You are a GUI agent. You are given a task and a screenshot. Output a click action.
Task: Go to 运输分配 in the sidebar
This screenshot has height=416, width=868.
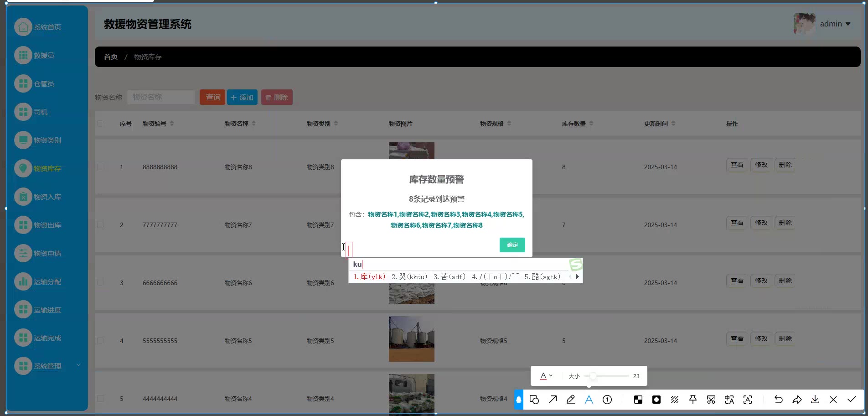pyautogui.click(x=47, y=281)
